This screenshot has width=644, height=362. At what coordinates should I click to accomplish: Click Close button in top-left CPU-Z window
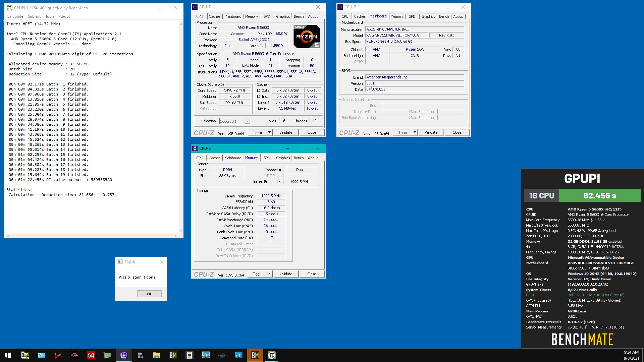coord(312,132)
